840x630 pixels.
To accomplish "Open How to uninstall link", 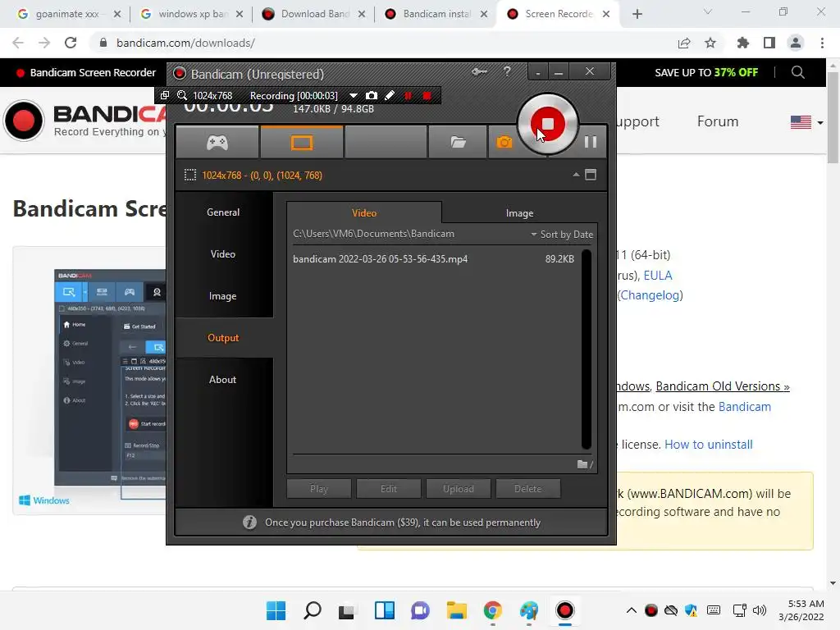I will [708, 444].
